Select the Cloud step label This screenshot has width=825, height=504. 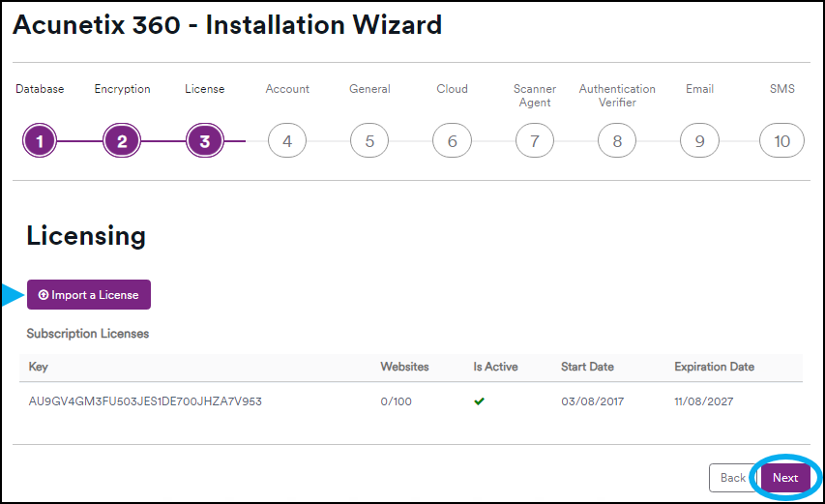click(x=452, y=89)
